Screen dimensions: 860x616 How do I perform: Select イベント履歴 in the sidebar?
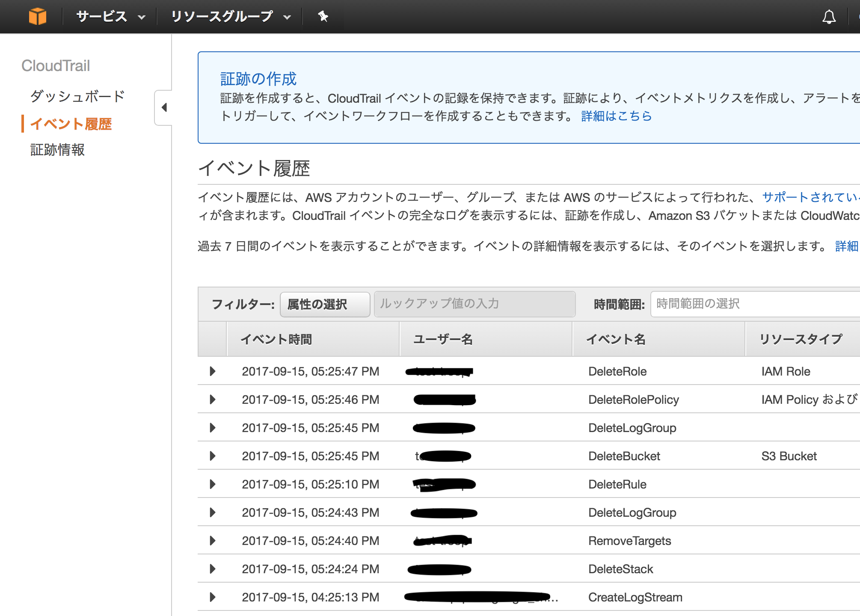tap(71, 124)
